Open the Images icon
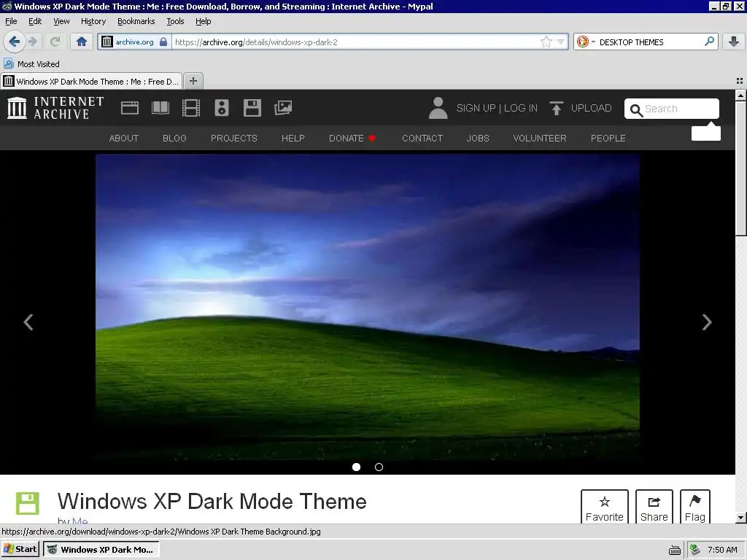This screenshot has height=560, width=747. point(283,108)
